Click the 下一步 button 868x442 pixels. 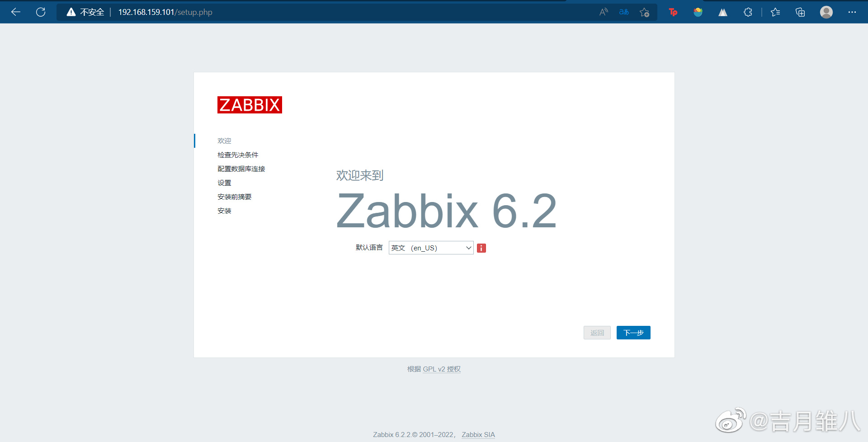click(633, 333)
